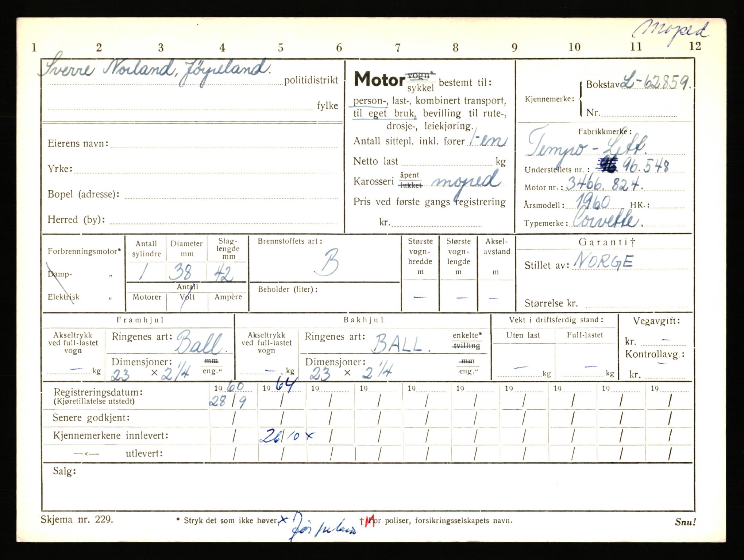Click the number 7 in top ruler
Viewport: 744px width, 560px height.
[x=397, y=47]
